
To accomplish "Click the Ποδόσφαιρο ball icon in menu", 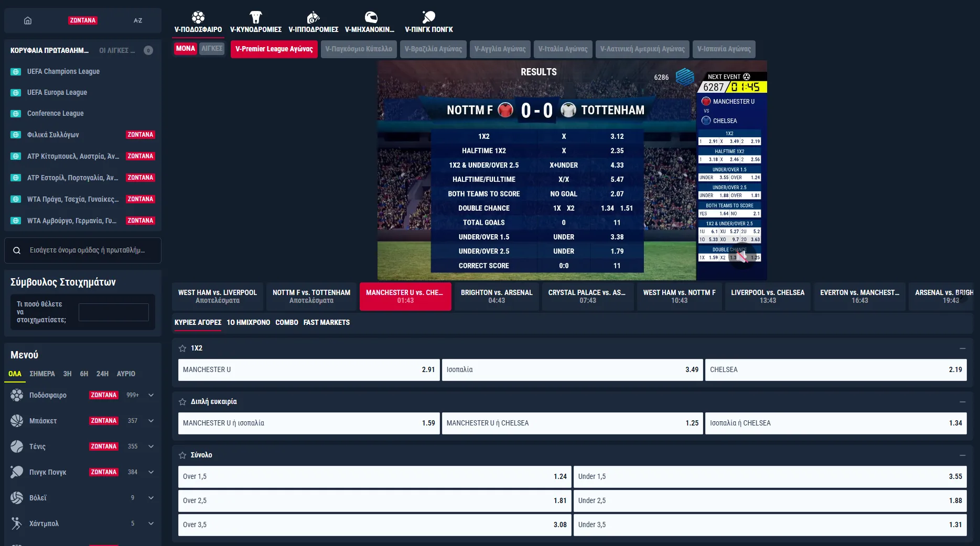I will pyautogui.click(x=17, y=395).
